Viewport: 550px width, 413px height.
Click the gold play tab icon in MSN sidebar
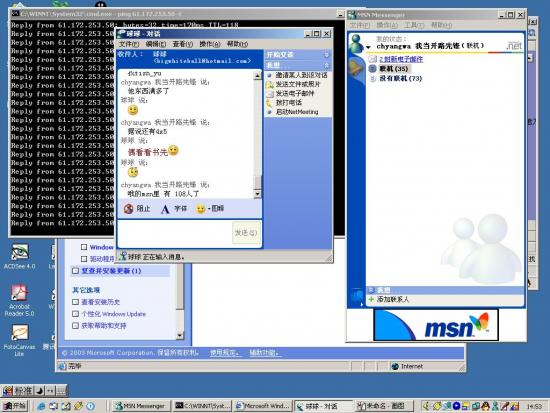[x=356, y=67]
